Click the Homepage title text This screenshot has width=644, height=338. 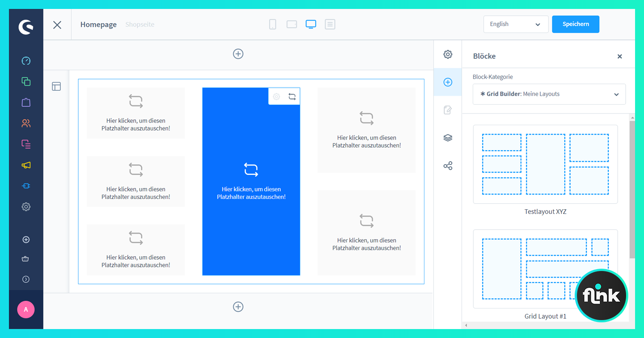[x=98, y=25]
